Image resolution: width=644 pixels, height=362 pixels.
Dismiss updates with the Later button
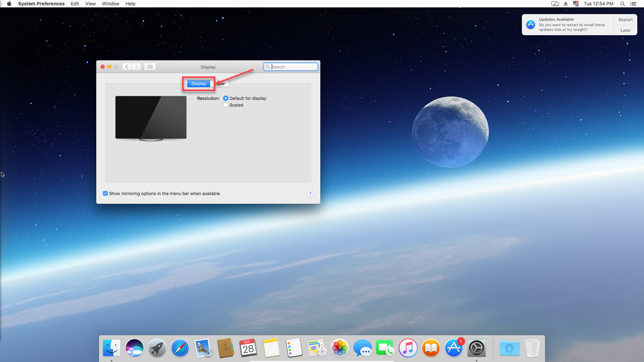[625, 30]
